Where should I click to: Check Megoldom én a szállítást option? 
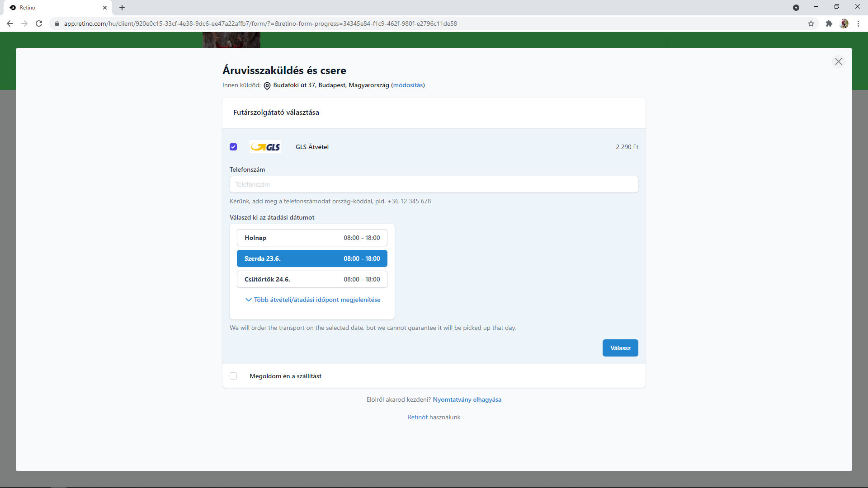(x=233, y=376)
